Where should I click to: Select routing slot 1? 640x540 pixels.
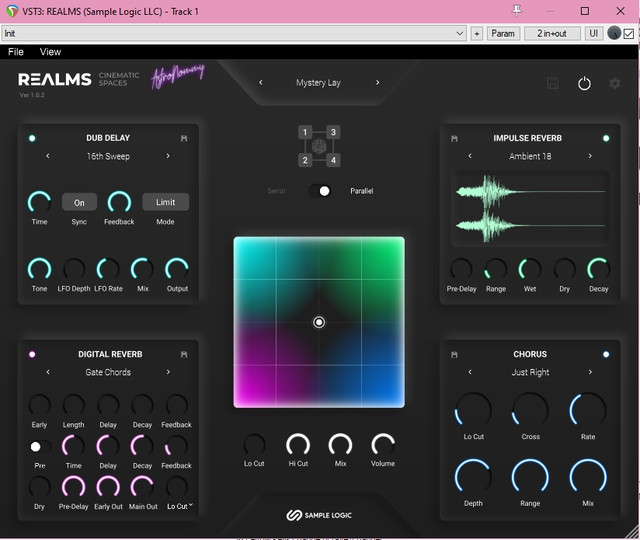305,132
